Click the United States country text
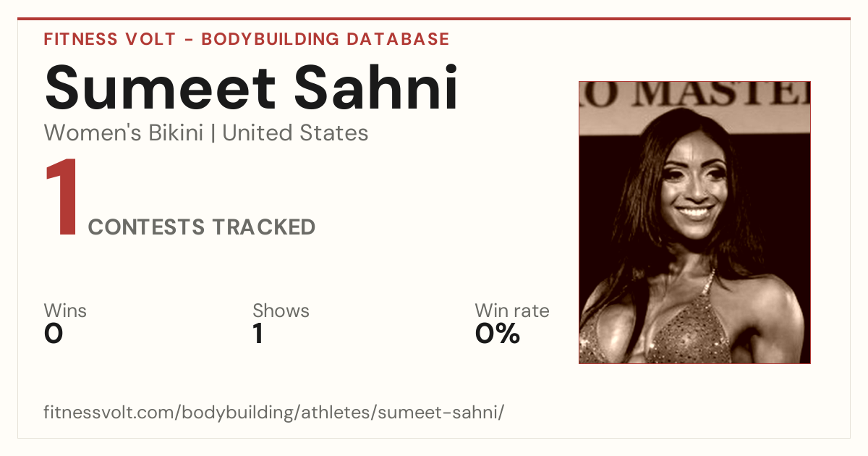Viewport: 868px width, 456px height. pyautogui.click(x=295, y=133)
